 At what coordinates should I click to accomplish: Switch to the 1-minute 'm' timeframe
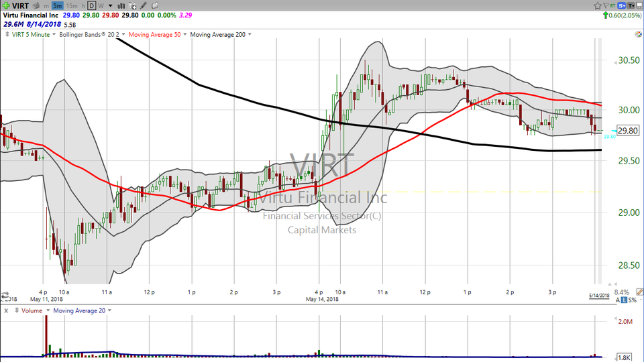46,6
